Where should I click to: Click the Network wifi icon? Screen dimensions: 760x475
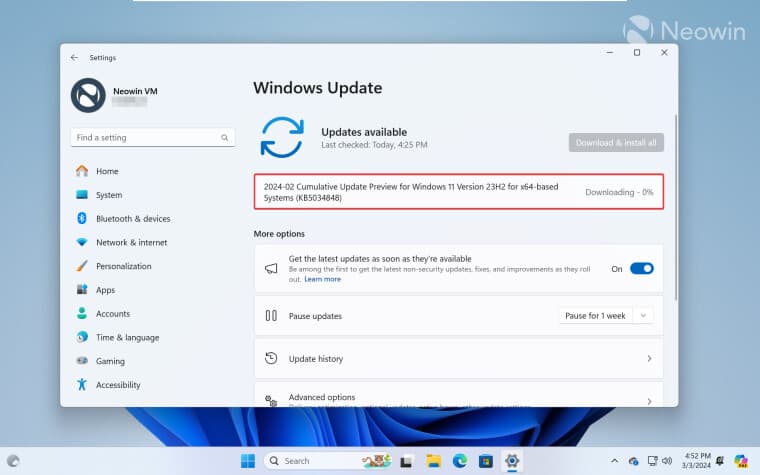[82, 242]
